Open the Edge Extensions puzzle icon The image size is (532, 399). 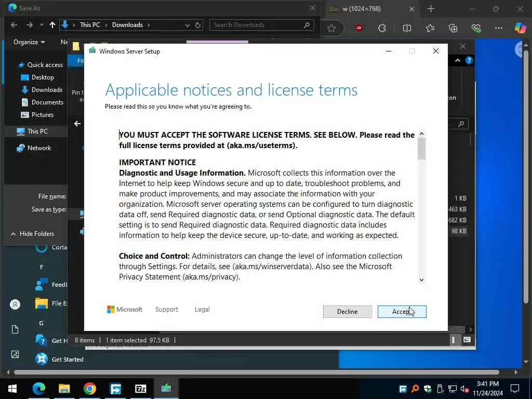point(382,28)
